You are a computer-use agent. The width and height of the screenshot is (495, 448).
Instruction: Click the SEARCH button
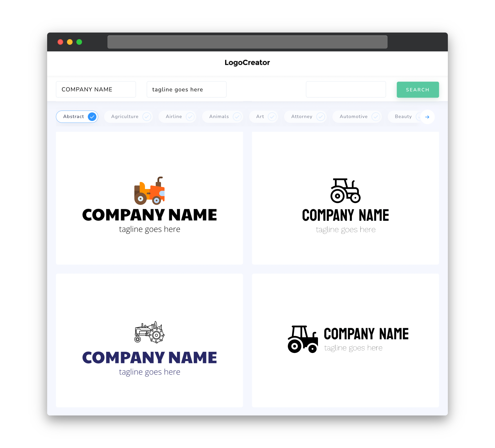pyautogui.click(x=417, y=90)
